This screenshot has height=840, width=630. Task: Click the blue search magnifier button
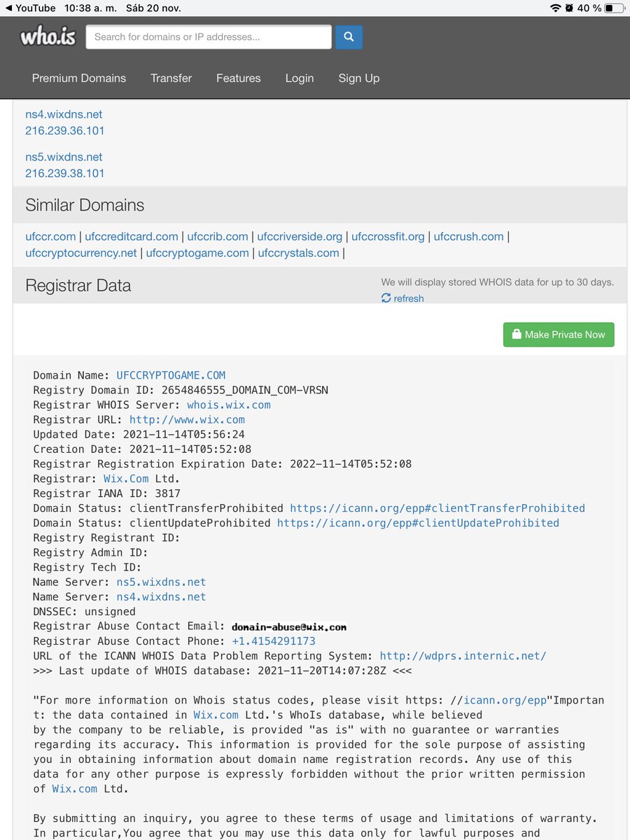[x=349, y=36]
